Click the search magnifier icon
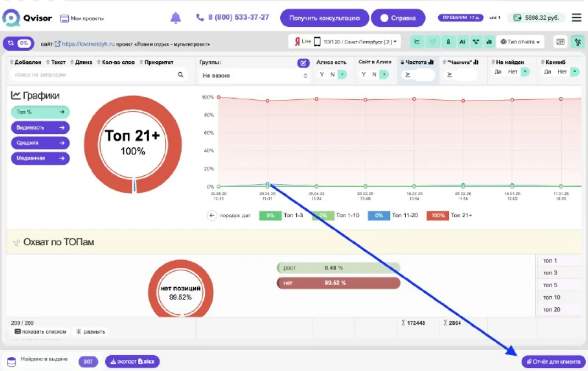588x371 pixels. 181,74
